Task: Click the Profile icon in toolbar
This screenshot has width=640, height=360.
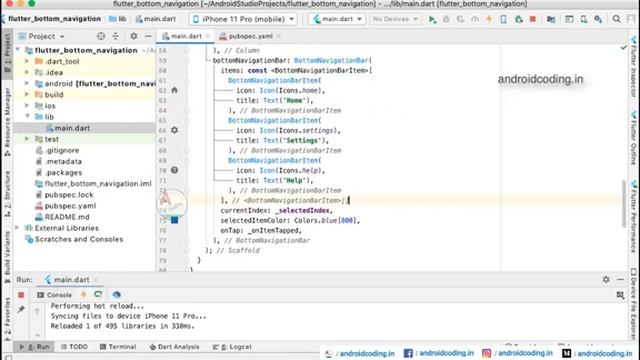Action: [x=475, y=19]
